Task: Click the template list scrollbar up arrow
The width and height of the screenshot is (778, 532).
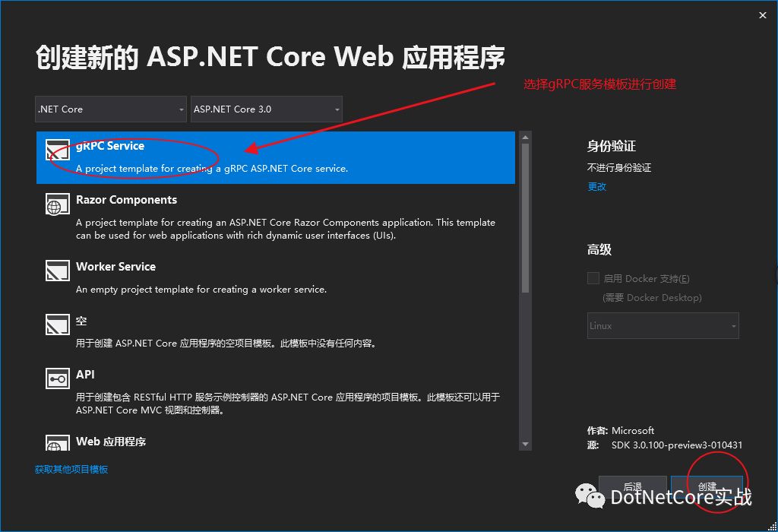Action: pyautogui.click(x=525, y=137)
